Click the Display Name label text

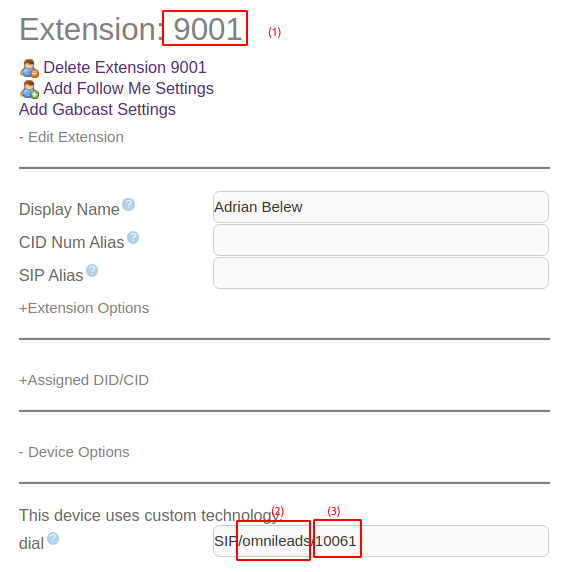coord(69,209)
